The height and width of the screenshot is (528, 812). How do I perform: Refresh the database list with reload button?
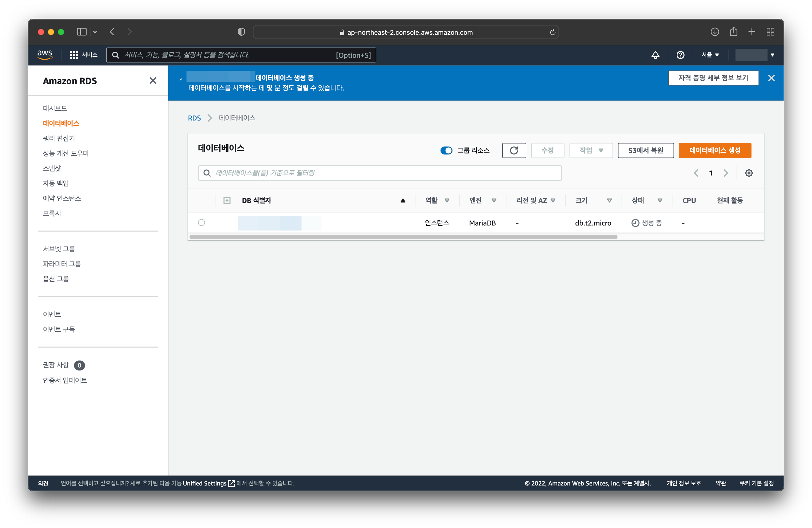coord(514,150)
